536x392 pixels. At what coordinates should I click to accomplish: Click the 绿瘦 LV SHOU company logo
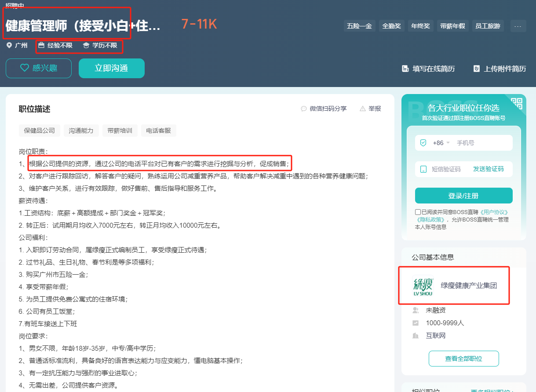[423, 286]
